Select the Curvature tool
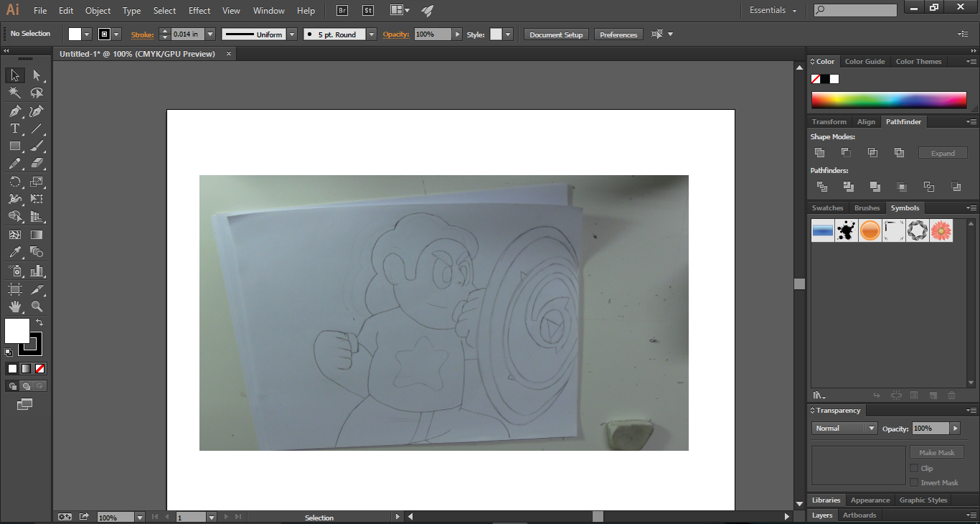This screenshot has height=524, width=980. click(x=37, y=111)
